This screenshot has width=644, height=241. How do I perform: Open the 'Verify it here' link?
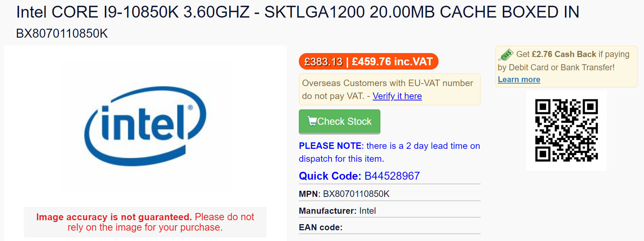397,96
